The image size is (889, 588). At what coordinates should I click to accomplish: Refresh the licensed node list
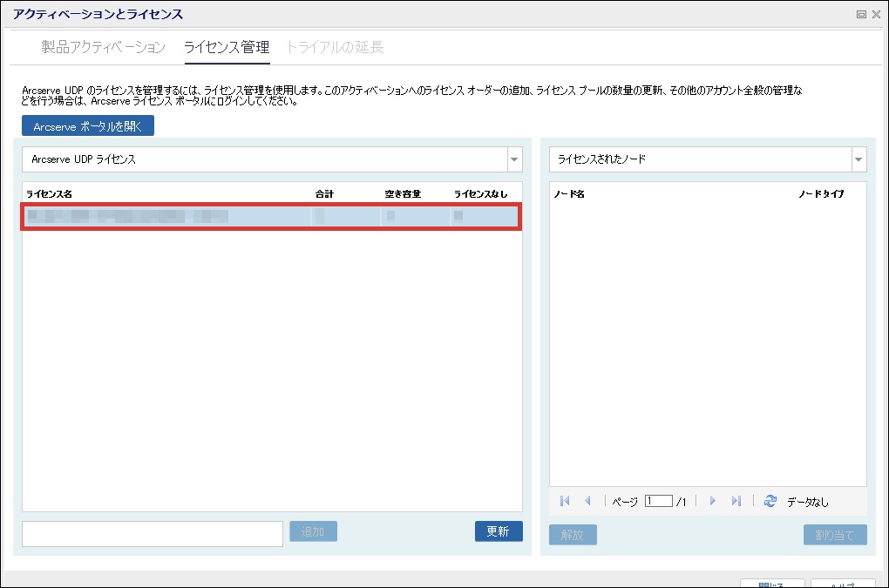pos(770,501)
